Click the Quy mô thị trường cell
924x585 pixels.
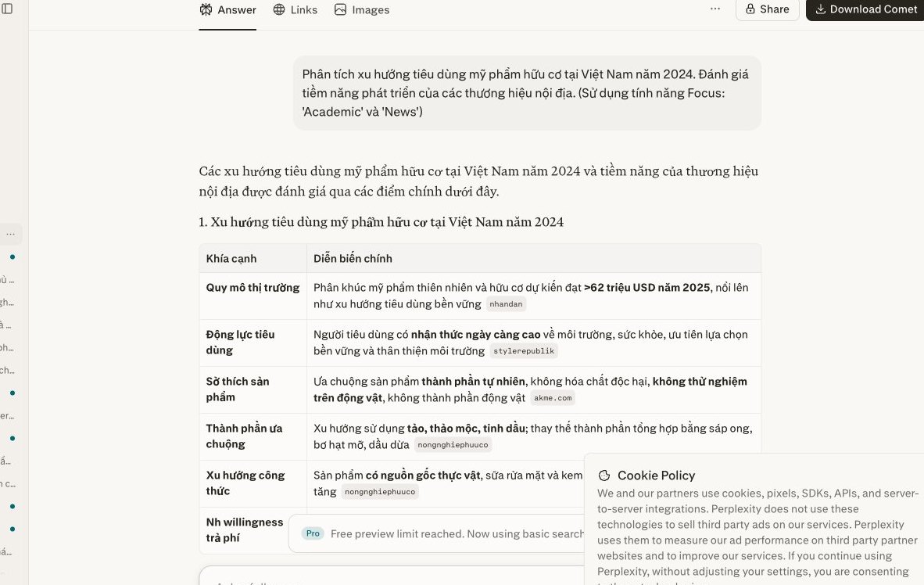pos(252,296)
